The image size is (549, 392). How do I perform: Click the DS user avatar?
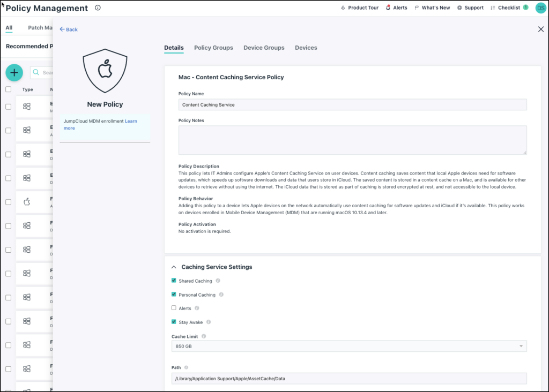click(x=540, y=8)
